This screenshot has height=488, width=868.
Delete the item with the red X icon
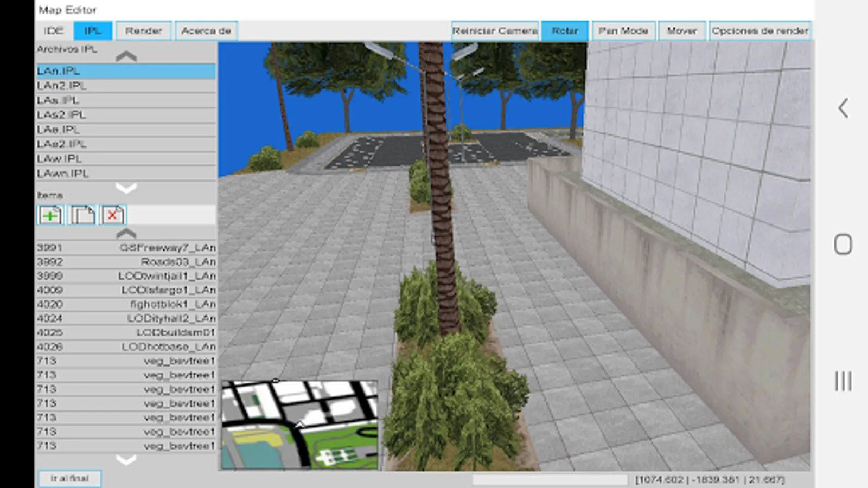point(113,215)
